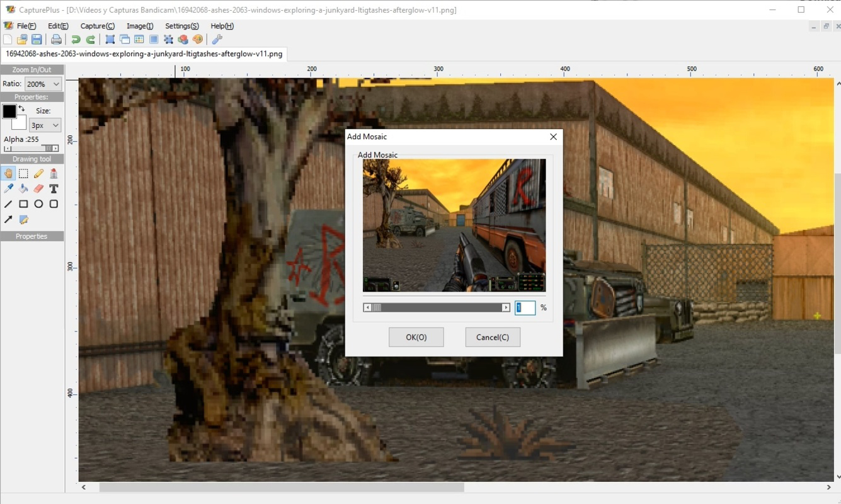
Task: Click the canvas scroll-left arrow
Action: [x=84, y=487]
